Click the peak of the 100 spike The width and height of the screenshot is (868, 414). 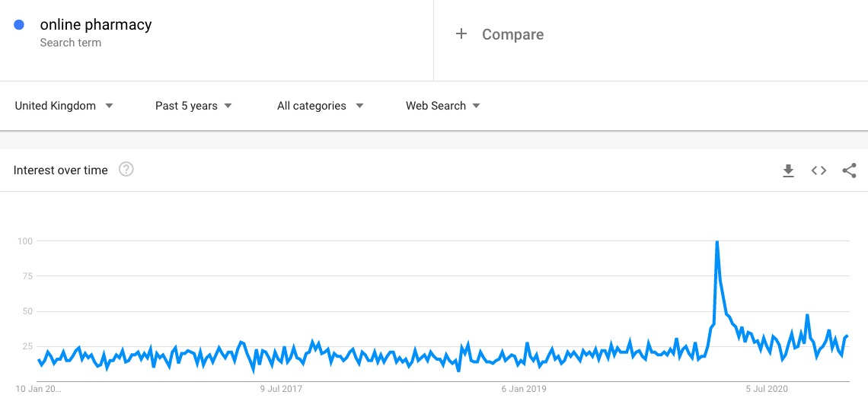[717, 242]
